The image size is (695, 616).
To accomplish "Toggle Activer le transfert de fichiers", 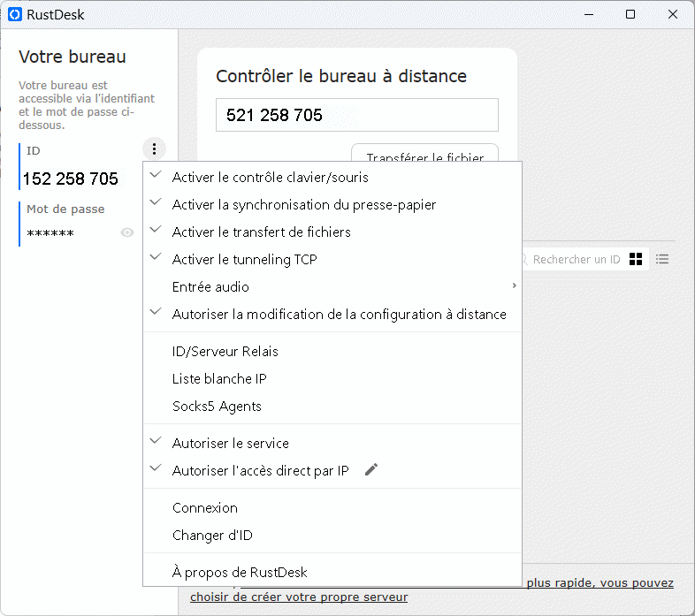I will click(x=332, y=232).
